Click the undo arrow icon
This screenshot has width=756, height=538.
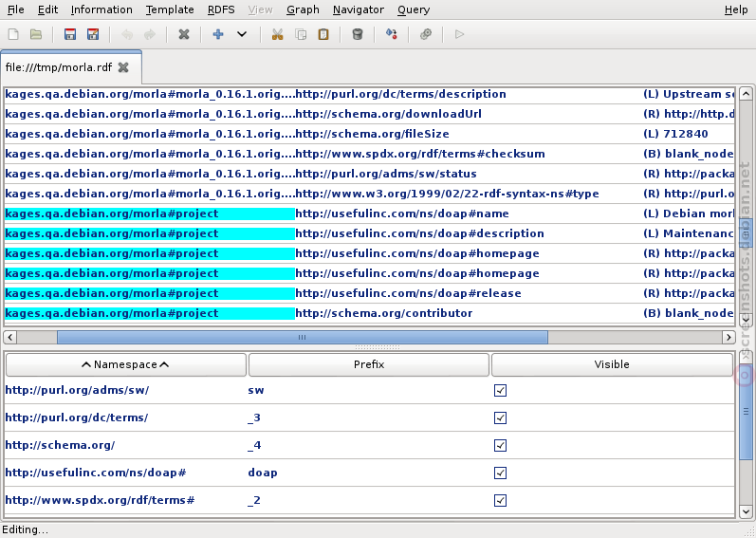pos(127,34)
